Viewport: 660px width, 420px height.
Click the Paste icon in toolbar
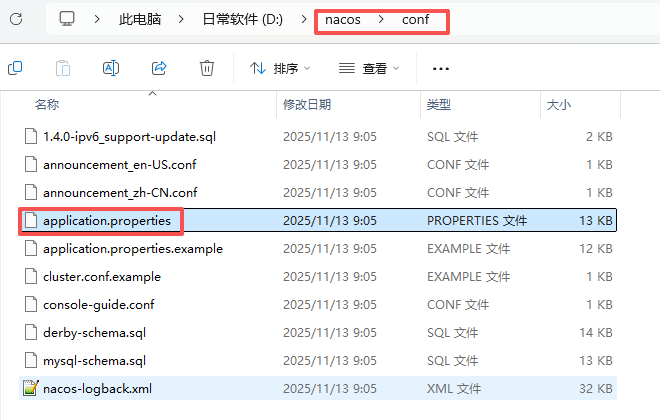point(63,68)
